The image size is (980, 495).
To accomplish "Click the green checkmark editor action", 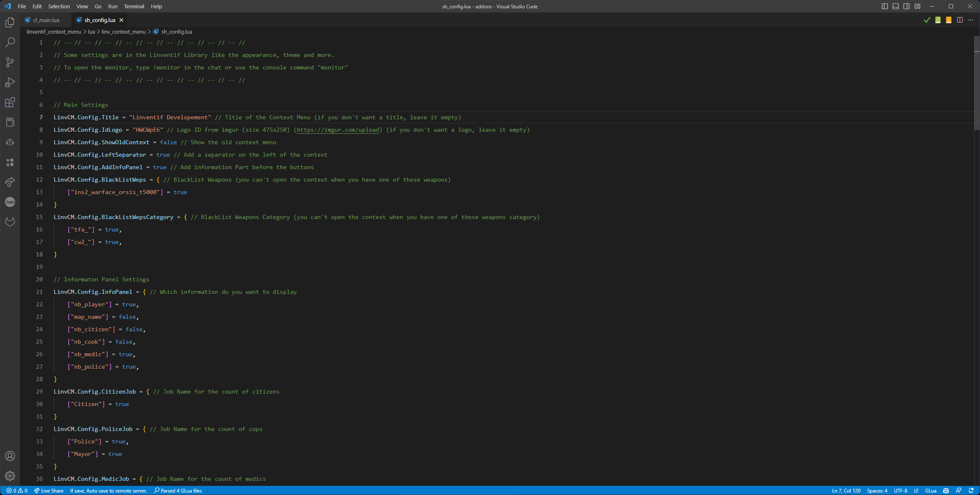I will 927,20.
